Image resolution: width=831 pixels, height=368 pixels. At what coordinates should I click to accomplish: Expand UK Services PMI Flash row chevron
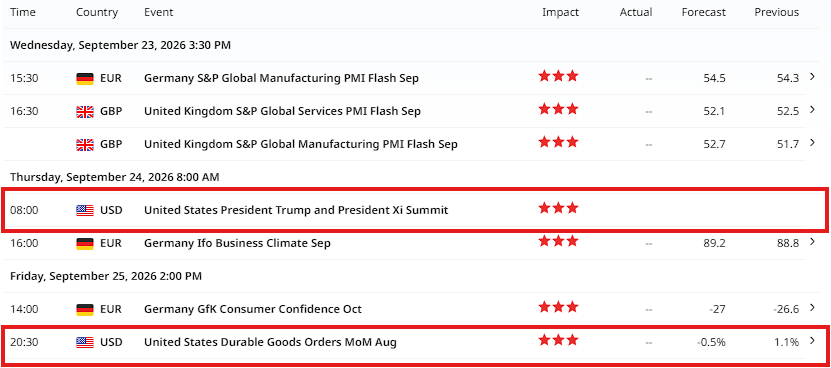point(812,110)
